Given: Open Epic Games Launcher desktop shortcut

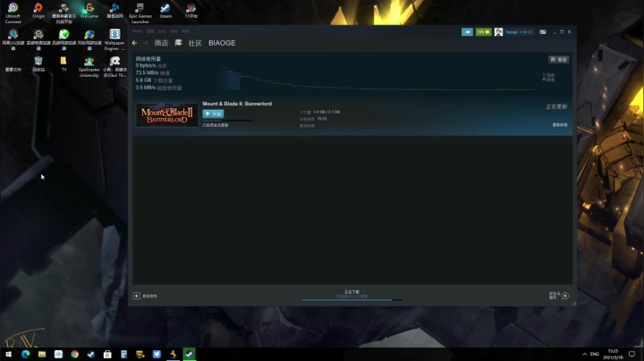Looking at the screenshot, I should pos(140,13).
